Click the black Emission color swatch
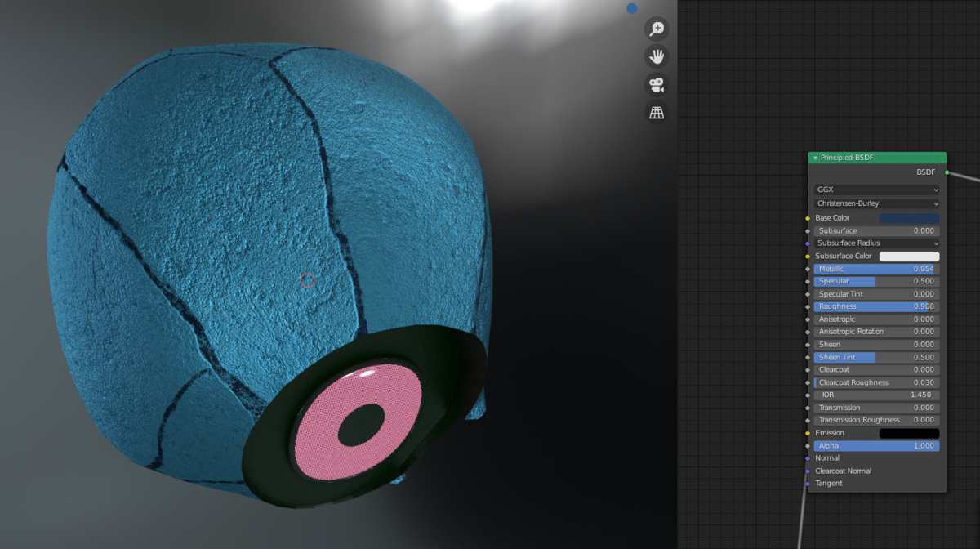This screenshot has width=980, height=549. [909, 433]
